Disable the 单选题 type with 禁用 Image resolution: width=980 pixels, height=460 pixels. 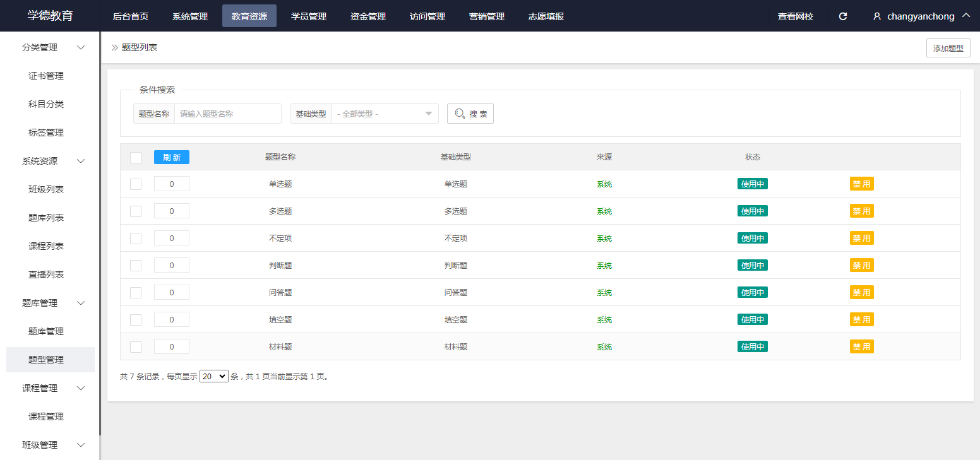point(862,184)
